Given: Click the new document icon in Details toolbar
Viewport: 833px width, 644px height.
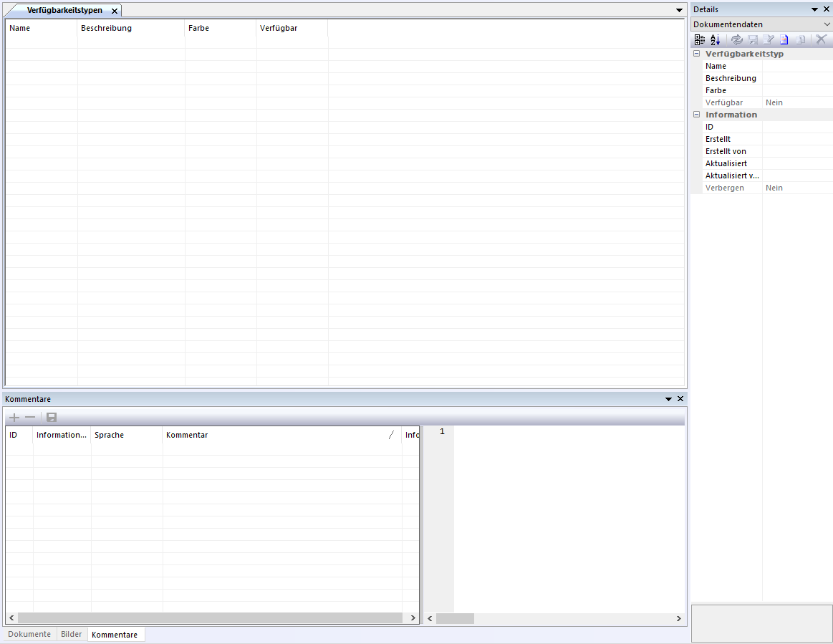Looking at the screenshot, I should click(x=784, y=40).
